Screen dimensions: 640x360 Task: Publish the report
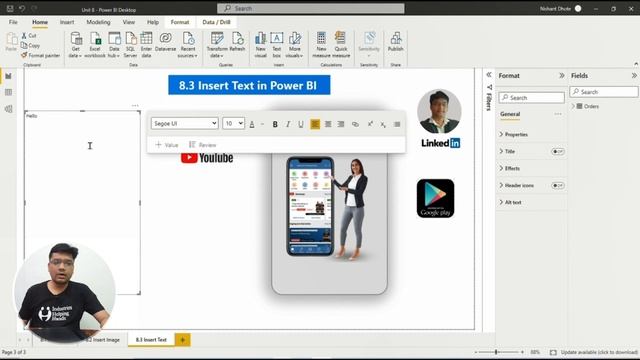pos(396,42)
